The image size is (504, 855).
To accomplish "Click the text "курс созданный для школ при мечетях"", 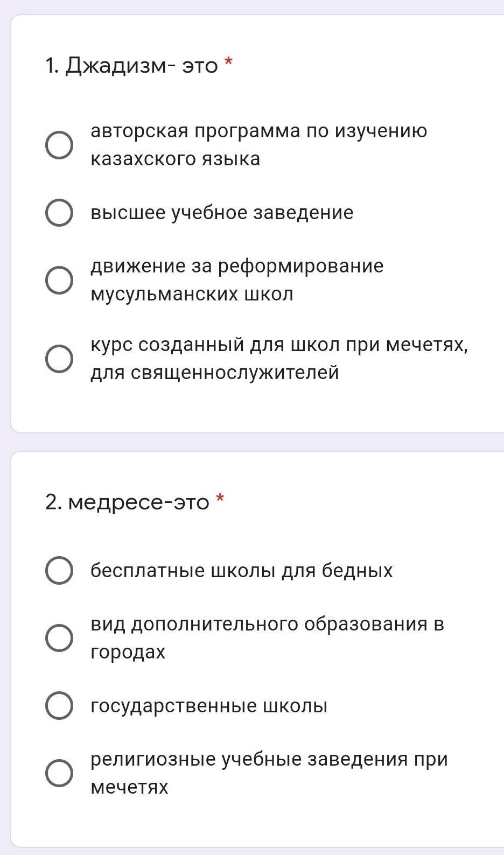I will click(279, 359).
